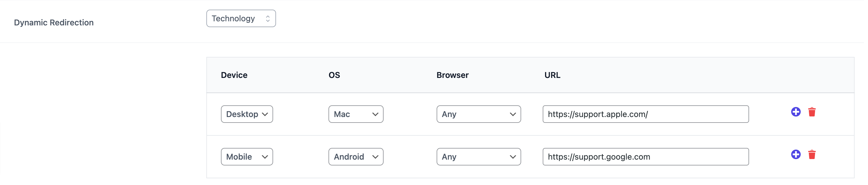Image resolution: width=868 pixels, height=185 pixels.
Task: Click the up-down arrows on the Technology selector
Action: pyautogui.click(x=268, y=19)
